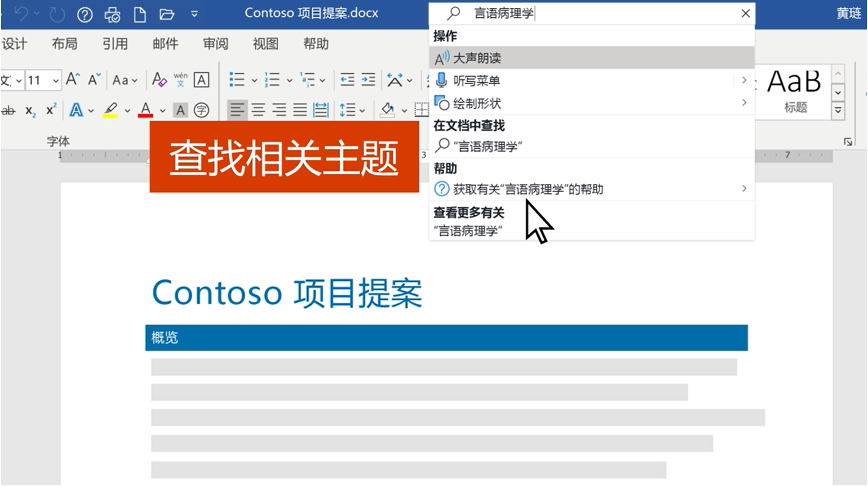Create a new blank document icon
868x487 pixels.
tap(140, 14)
